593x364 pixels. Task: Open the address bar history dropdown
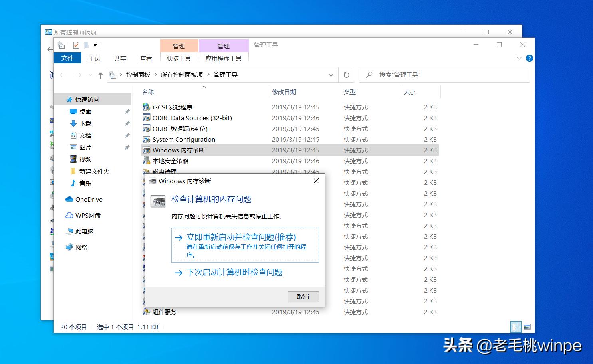coord(331,75)
